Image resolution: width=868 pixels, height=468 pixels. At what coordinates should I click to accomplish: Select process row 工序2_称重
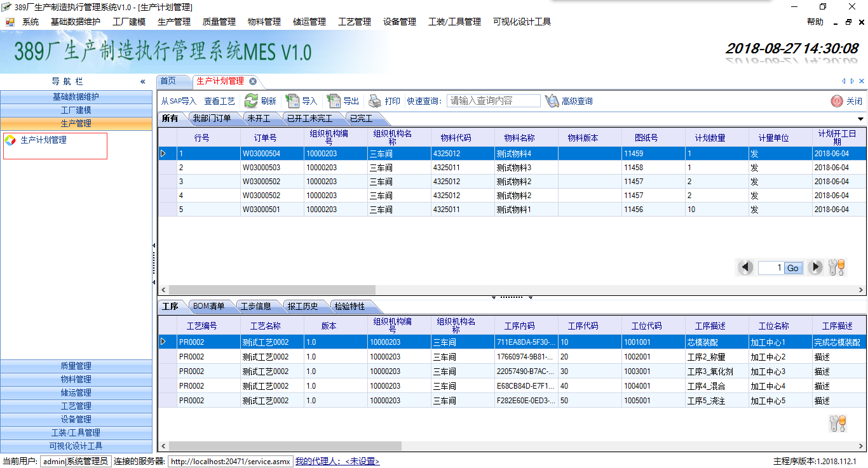pyautogui.click(x=512, y=357)
